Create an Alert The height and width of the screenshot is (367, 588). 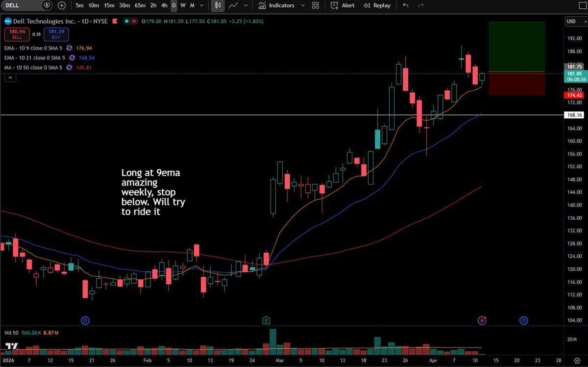click(x=343, y=5)
